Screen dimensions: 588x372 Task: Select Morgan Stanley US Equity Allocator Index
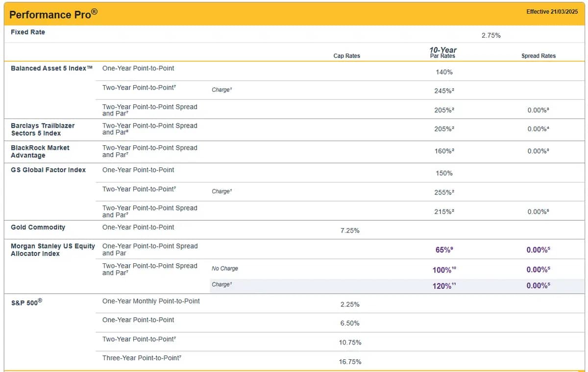click(53, 250)
